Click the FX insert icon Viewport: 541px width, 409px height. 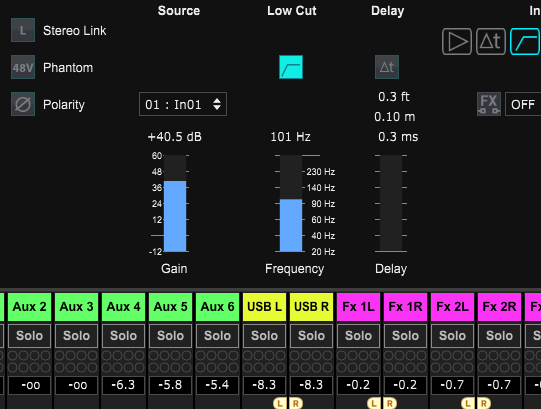pos(489,104)
